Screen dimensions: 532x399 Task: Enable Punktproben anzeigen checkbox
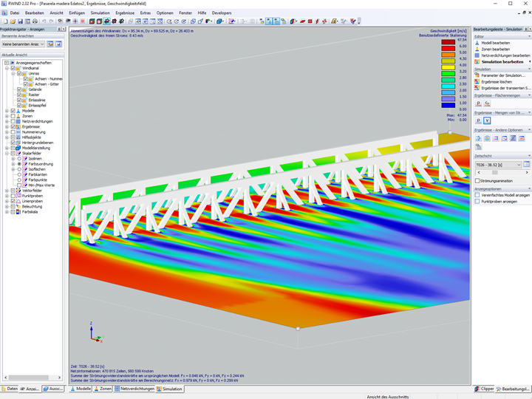[477, 202]
